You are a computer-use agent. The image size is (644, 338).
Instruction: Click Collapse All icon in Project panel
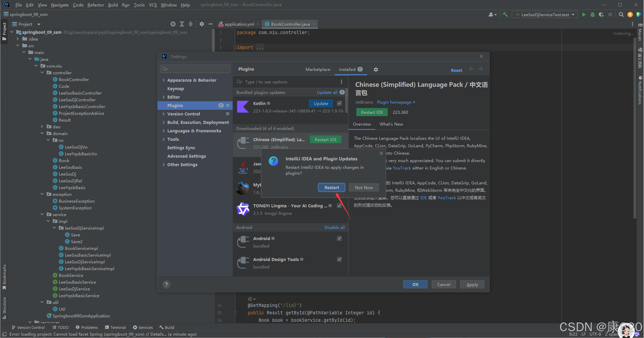tap(191, 24)
